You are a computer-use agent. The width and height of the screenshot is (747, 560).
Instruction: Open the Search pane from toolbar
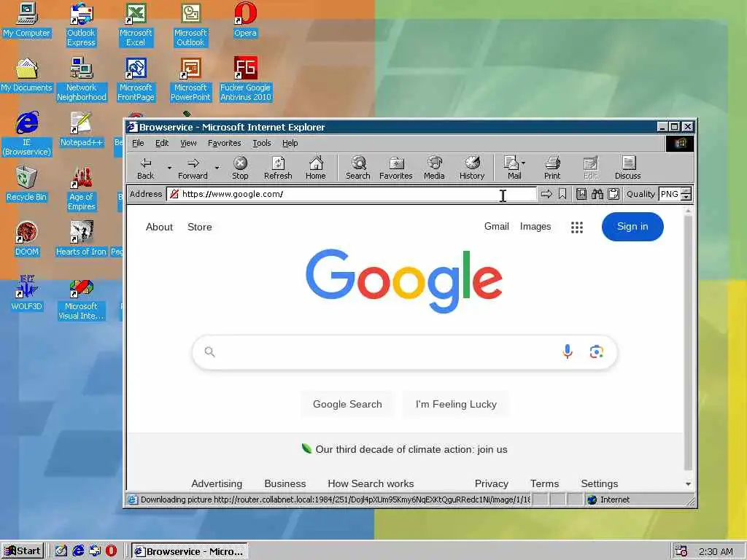(x=357, y=168)
